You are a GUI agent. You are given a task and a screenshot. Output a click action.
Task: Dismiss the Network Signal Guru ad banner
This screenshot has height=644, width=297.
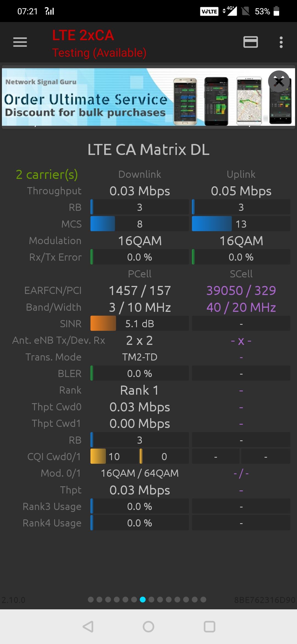(279, 82)
